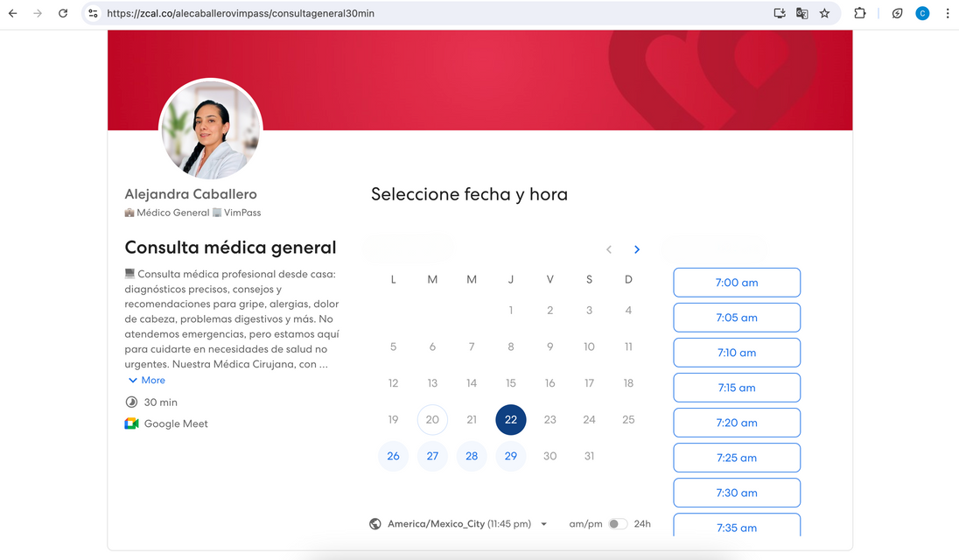Screen dimensions: 959x560
Task: Click the 'Médico General' label
Action: (x=173, y=213)
